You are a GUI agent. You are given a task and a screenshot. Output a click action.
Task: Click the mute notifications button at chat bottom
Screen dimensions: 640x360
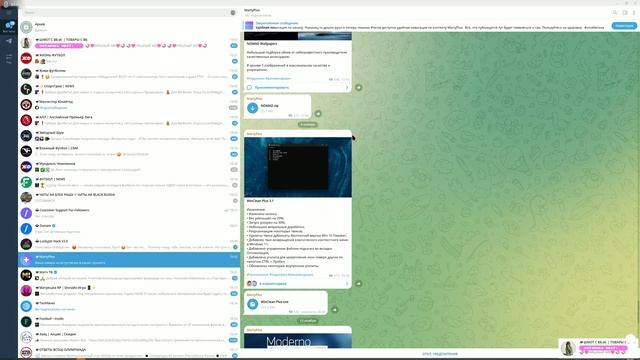click(440, 354)
